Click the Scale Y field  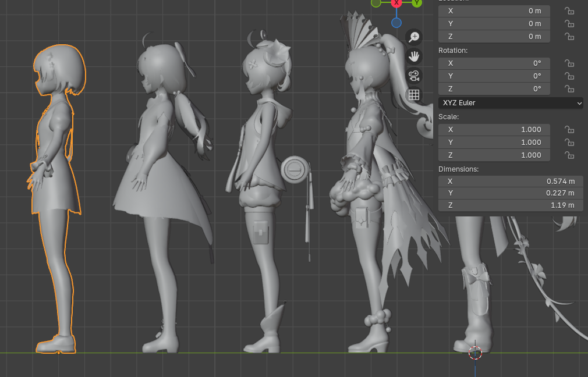pos(494,143)
